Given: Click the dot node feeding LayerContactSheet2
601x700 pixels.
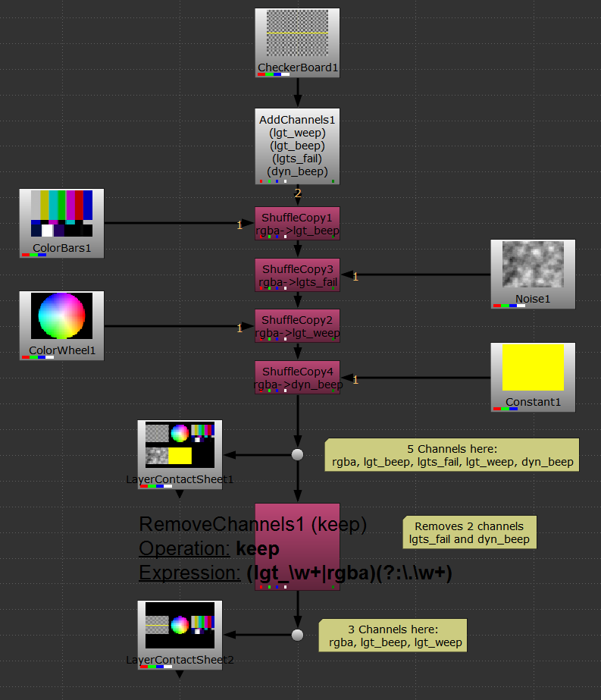Looking at the screenshot, I should pos(298,635).
